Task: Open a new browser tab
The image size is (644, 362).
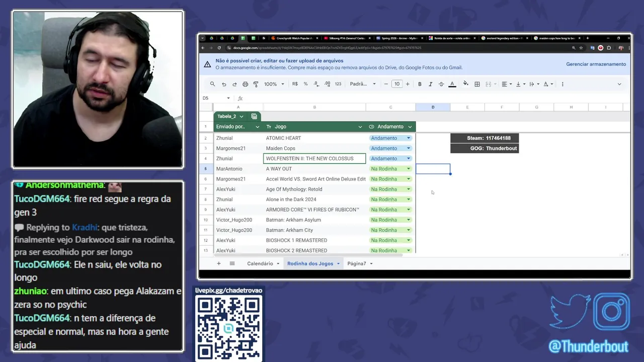Action: (x=588, y=38)
